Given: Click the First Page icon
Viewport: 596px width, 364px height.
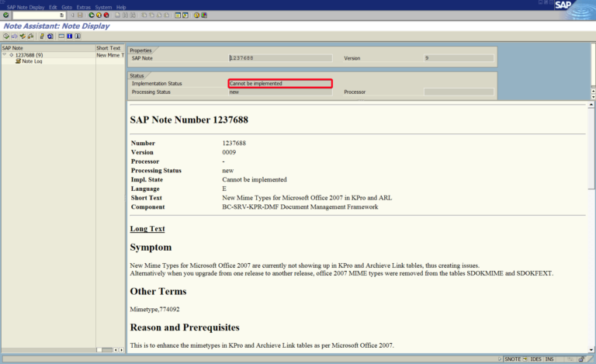Looking at the screenshot, I should tap(144, 16).
